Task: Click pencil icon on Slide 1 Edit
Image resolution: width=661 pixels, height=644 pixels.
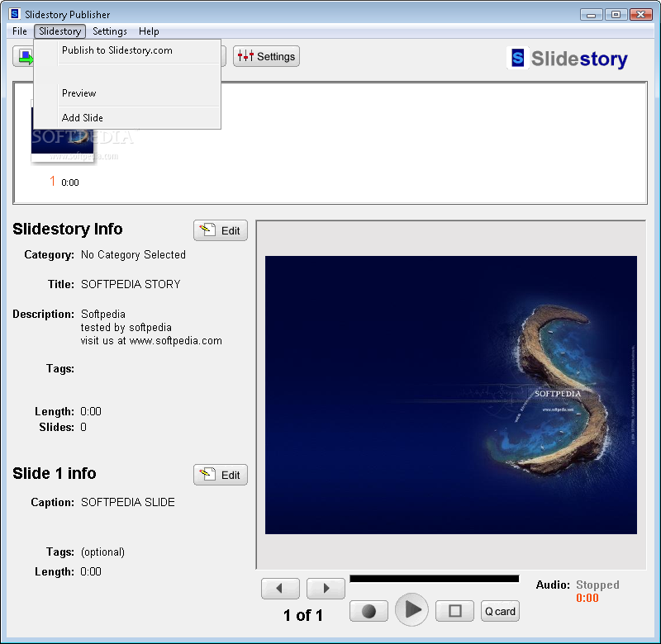Action: tap(207, 474)
